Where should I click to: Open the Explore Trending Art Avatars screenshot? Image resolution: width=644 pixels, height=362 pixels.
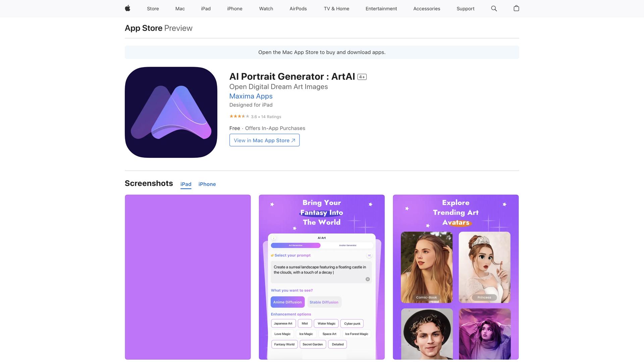[455, 277]
